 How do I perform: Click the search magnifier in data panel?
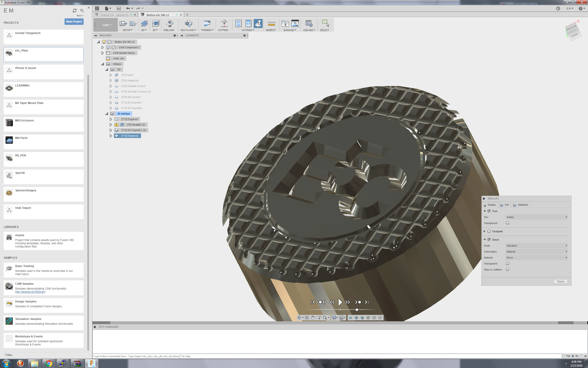(82, 11)
